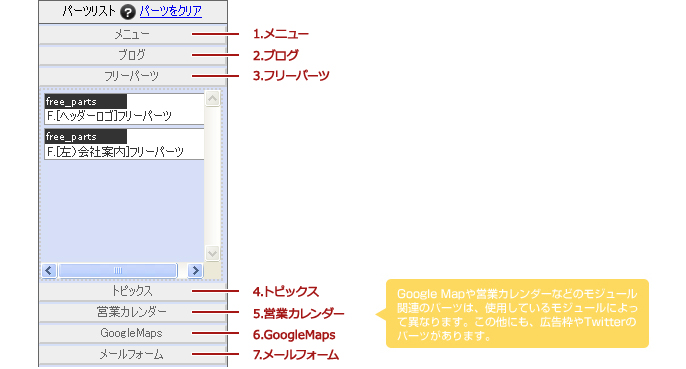Expand the GoogleMaps parts section
The image size is (686, 369).
[133, 333]
